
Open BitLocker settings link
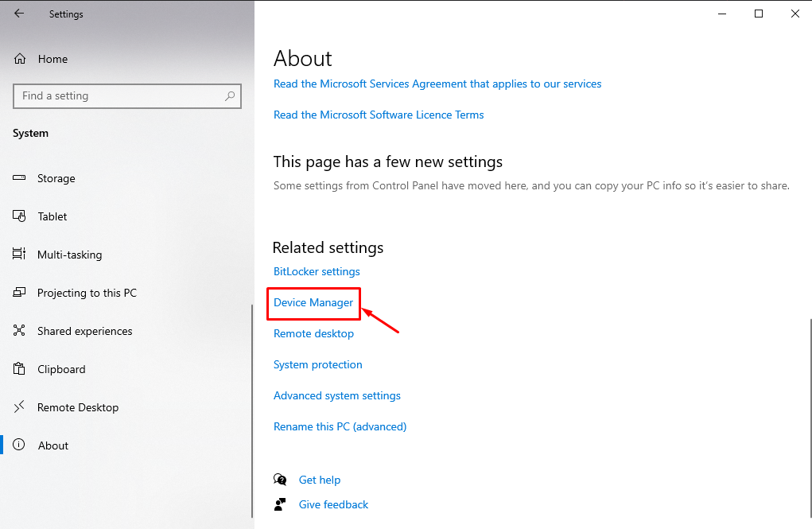(317, 271)
